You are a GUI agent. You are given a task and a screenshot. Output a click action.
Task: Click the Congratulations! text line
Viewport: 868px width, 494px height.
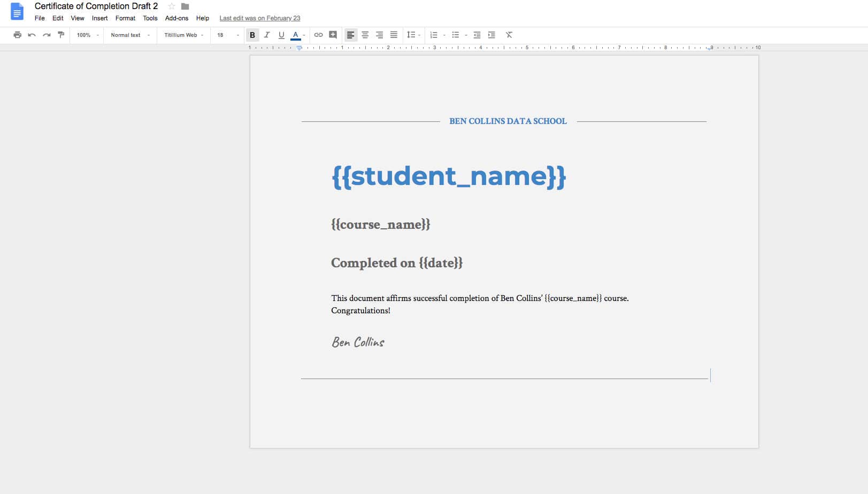coord(360,311)
